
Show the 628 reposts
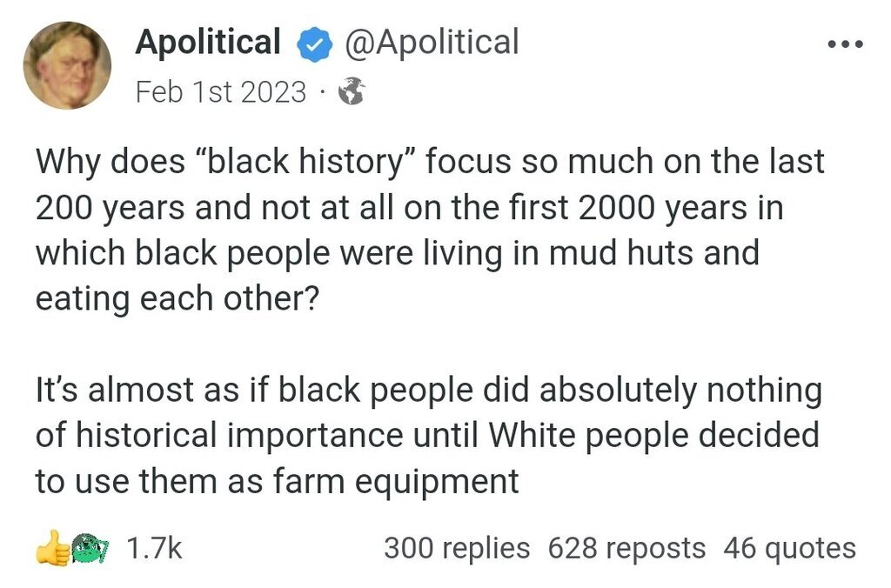[626, 549]
